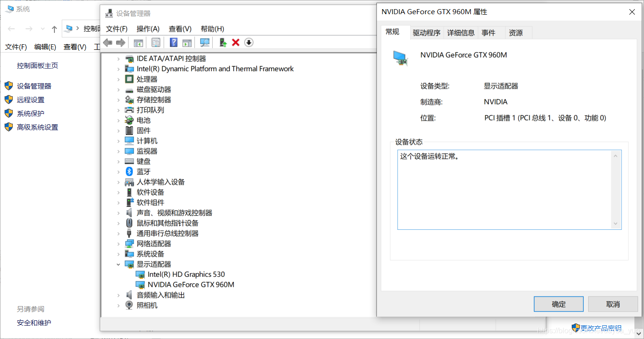Open 查看(V) menu in Device Manager
The image size is (644, 339).
[180, 29]
